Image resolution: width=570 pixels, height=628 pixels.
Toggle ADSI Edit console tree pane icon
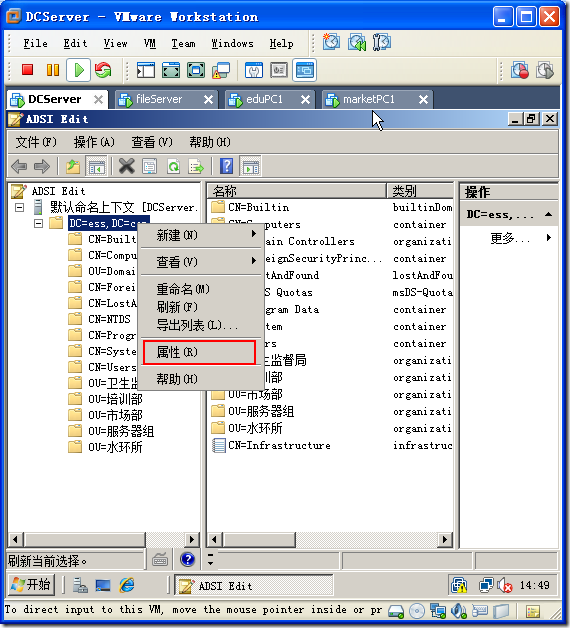pyautogui.click(x=97, y=166)
